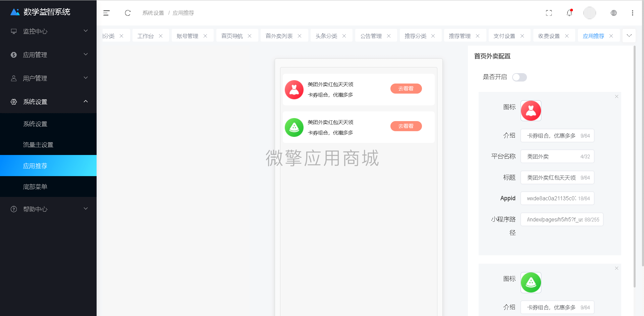
Task: Select 应用推荐 submenu item
Action: point(48,166)
